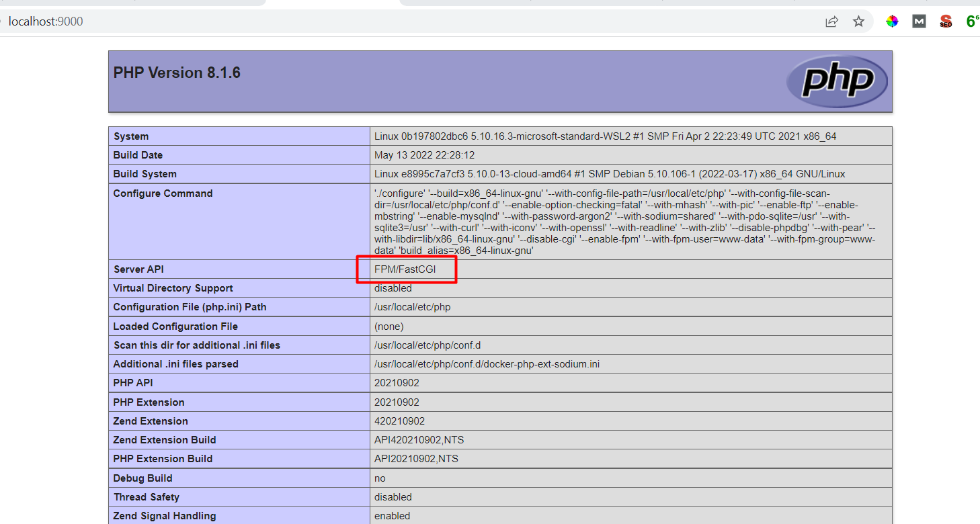Open the color wheel browser extension
The image size is (980, 524).
point(892,21)
